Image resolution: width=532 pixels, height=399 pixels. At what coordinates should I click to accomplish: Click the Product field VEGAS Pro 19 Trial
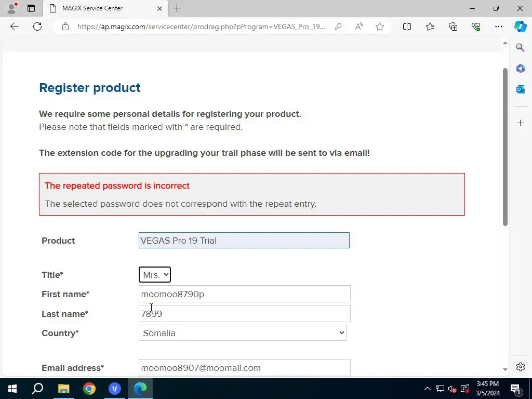click(244, 241)
